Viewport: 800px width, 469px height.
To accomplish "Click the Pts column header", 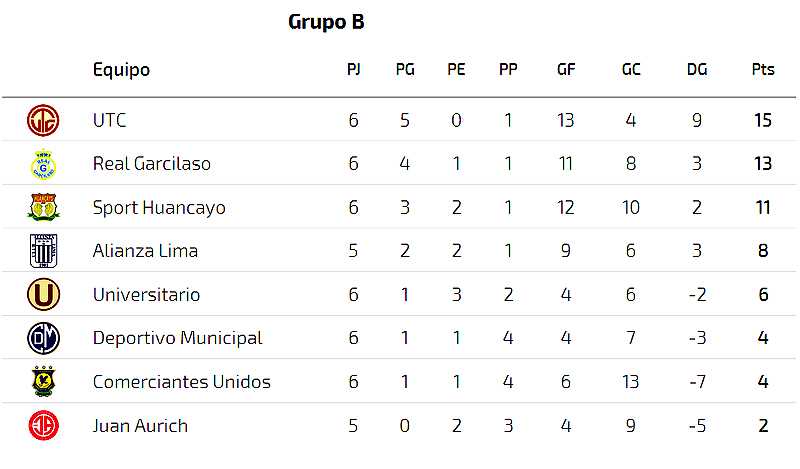I will (x=763, y=69).
